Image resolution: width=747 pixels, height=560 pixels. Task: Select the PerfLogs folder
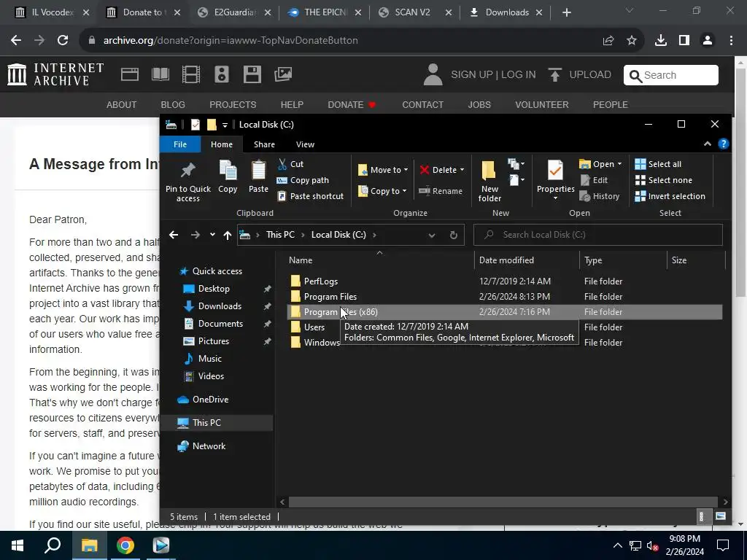[x=321, y=281]
